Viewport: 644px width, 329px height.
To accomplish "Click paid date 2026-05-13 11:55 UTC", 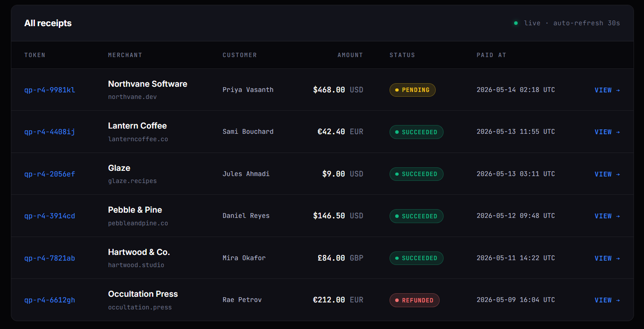I will [516, 132].
